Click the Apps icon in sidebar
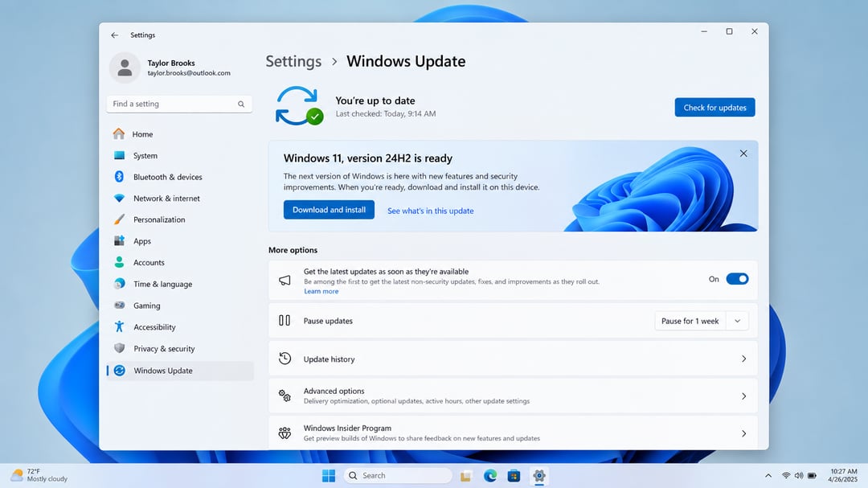This screenshot has width=868, height=488. click(119, 241)
